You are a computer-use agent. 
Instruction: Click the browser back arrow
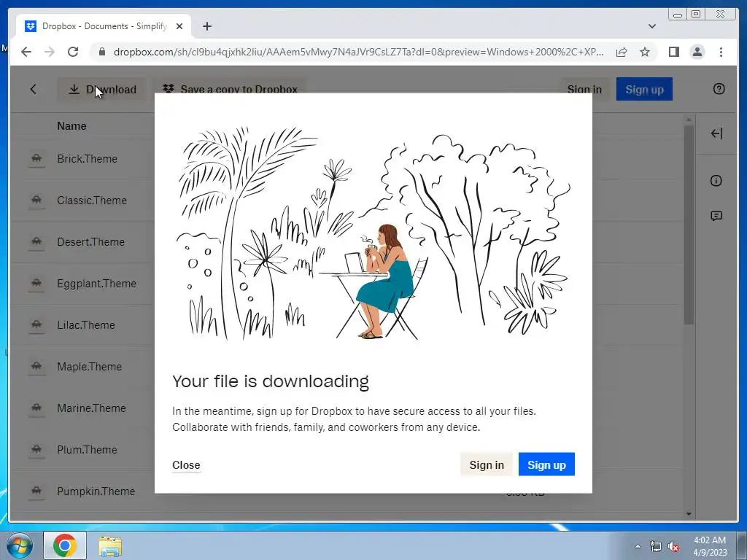click(26, 52)
